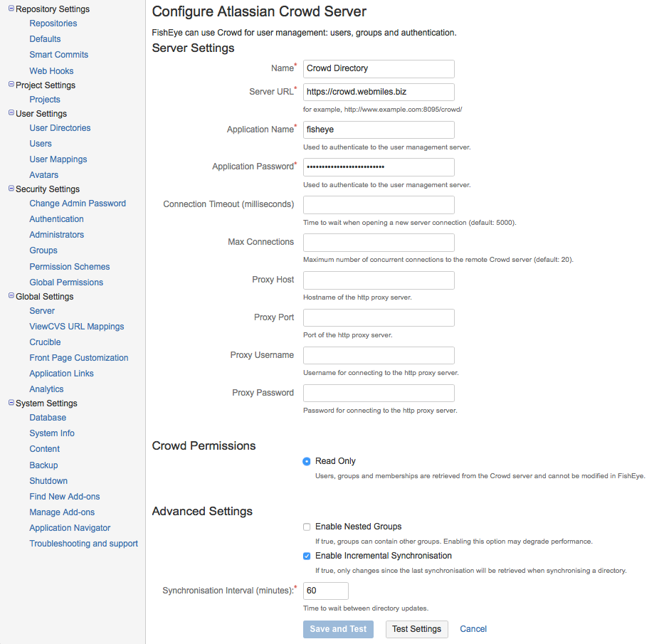Collapse the System Settings section

pyautogui.click(x=11, y=403)
